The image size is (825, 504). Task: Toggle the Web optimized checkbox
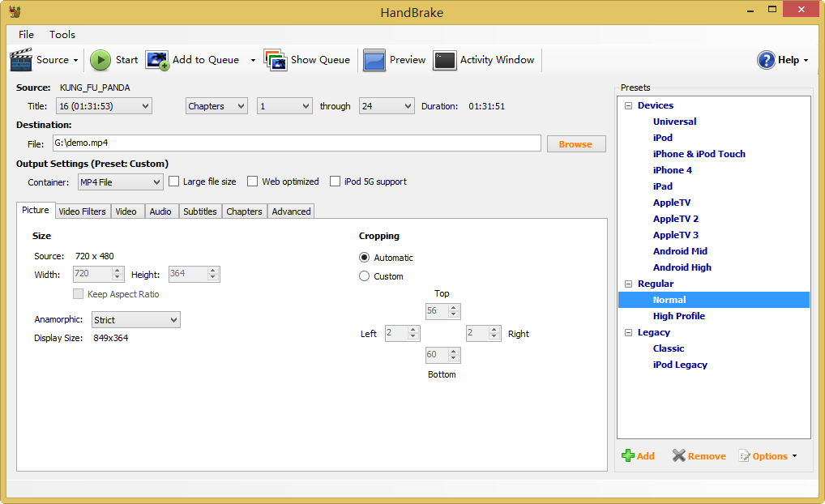pyautogui.click(x=253, y=182)
